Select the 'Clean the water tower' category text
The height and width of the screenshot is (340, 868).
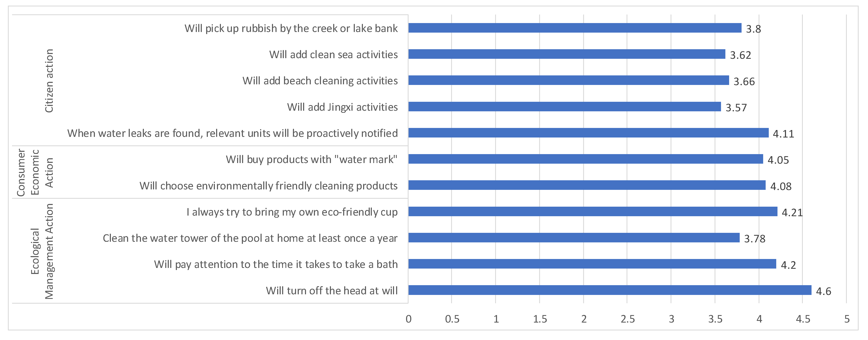pyautogui.click(x=250, y=238)
